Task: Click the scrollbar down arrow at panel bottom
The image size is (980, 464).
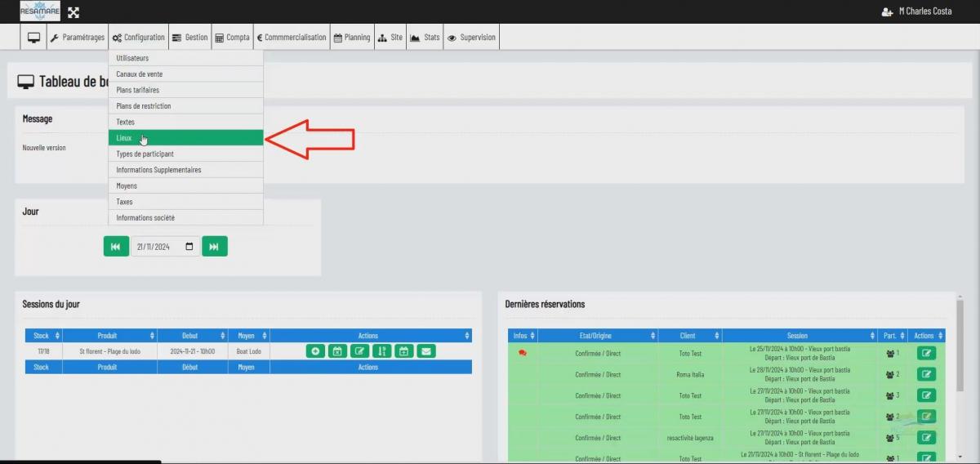Action: click(x=960, y=457)
